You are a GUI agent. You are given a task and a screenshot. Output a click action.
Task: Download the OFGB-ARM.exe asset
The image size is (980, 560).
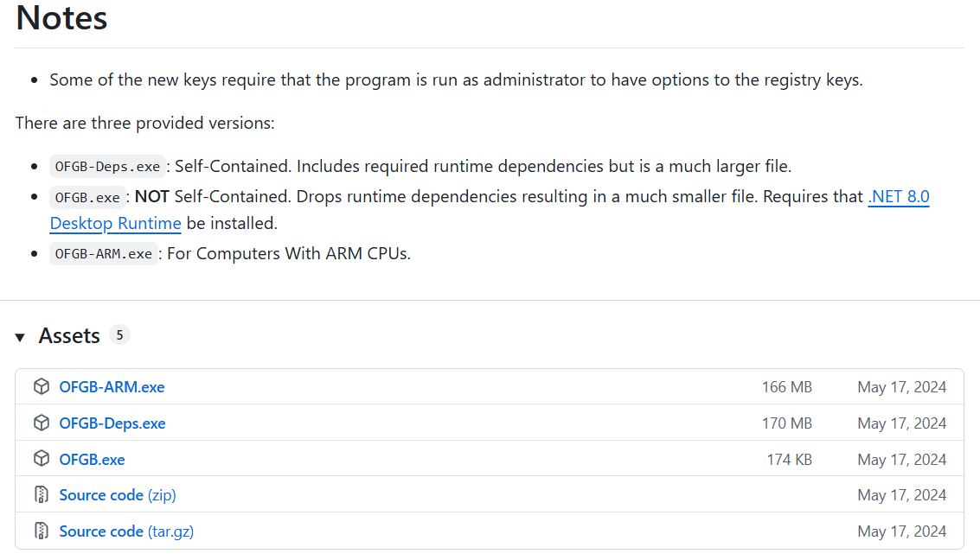pos(112,386)
